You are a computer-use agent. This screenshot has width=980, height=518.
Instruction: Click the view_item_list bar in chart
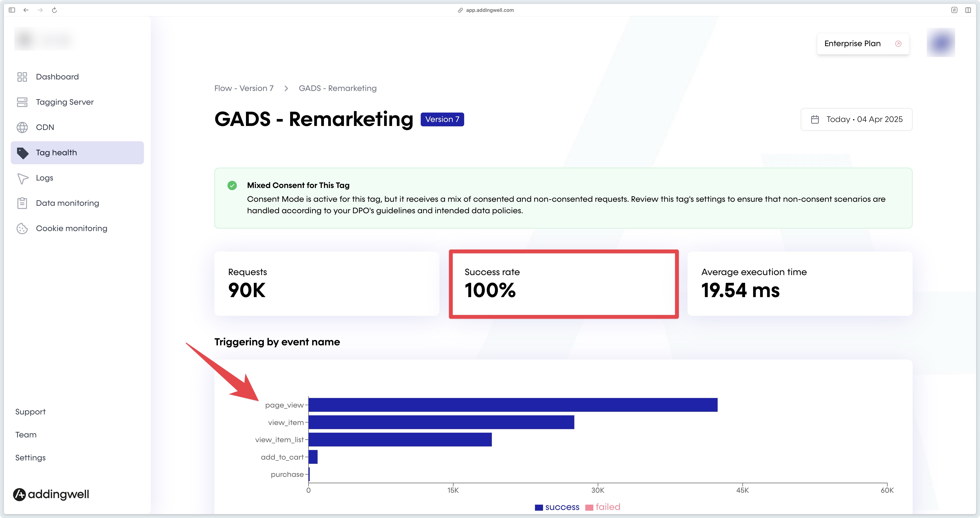(x=400, y=440)
